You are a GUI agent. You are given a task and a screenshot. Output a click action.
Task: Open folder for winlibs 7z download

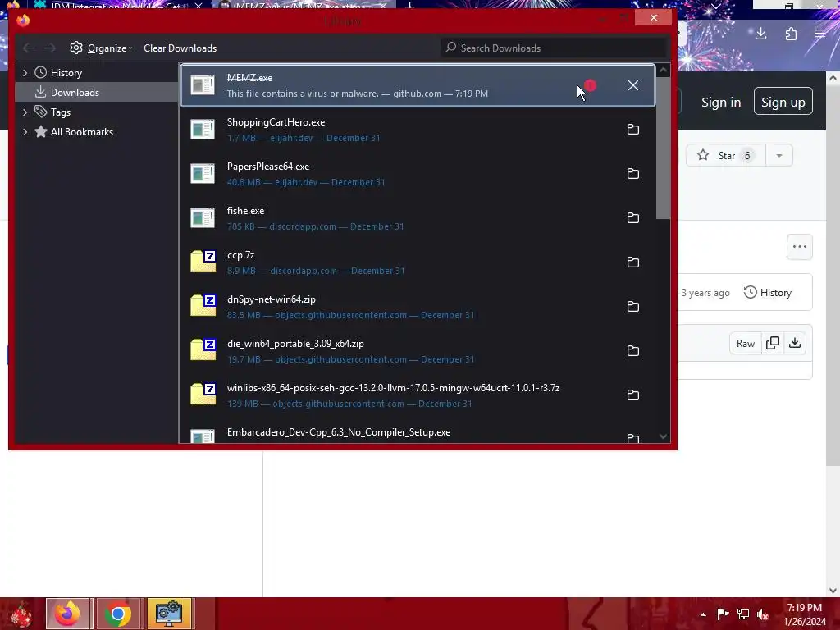(632, 395)
